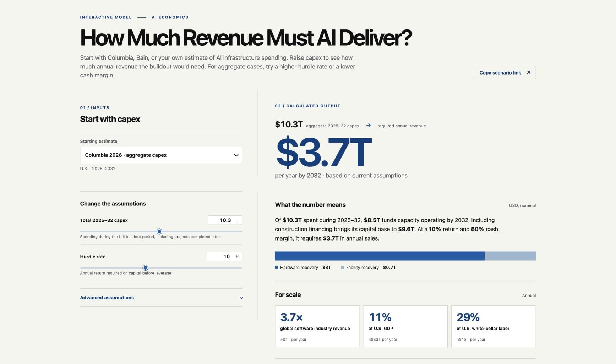Click the 29% white-collar labor card
Screen dimensions: 616x364
click(494, 326)
